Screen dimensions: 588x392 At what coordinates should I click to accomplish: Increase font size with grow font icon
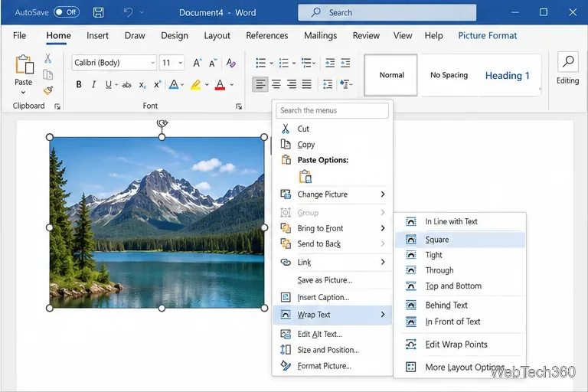coord(198,63)
